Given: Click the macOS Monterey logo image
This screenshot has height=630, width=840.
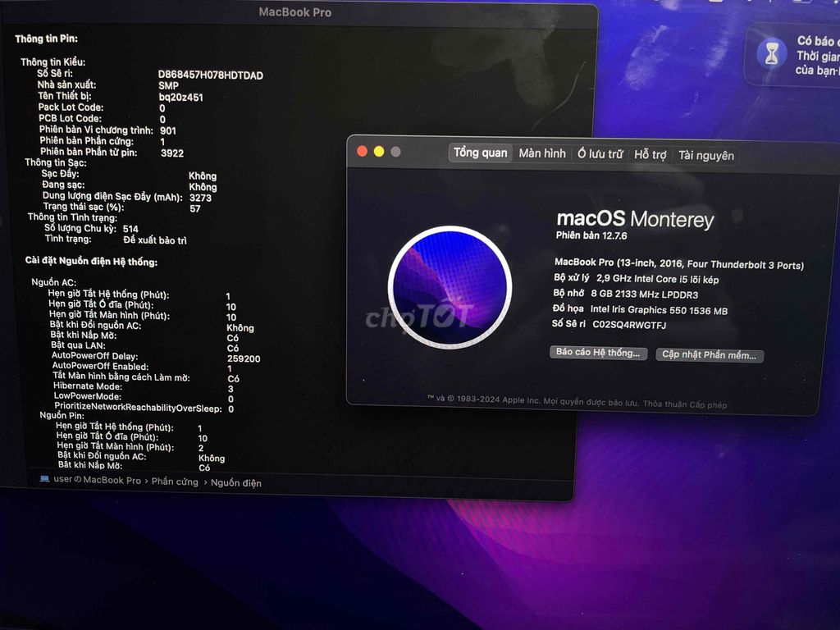Looking at the screenshot, I should pos(450,287).
